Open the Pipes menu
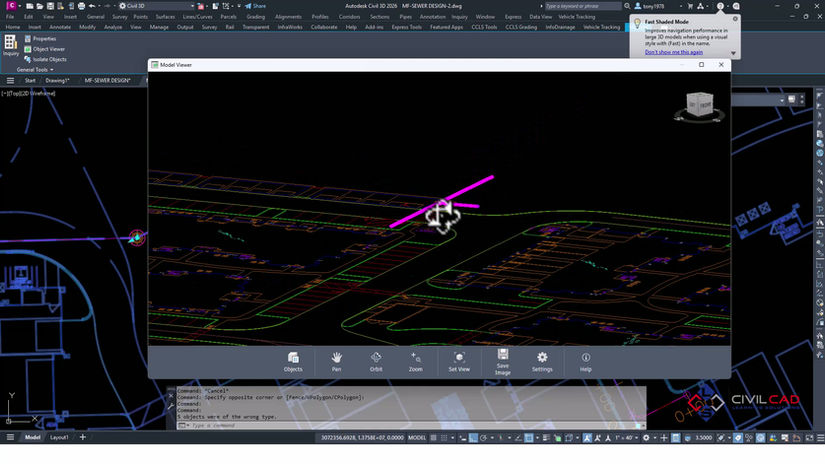This screenshot has height=464, width=825. 405,17
